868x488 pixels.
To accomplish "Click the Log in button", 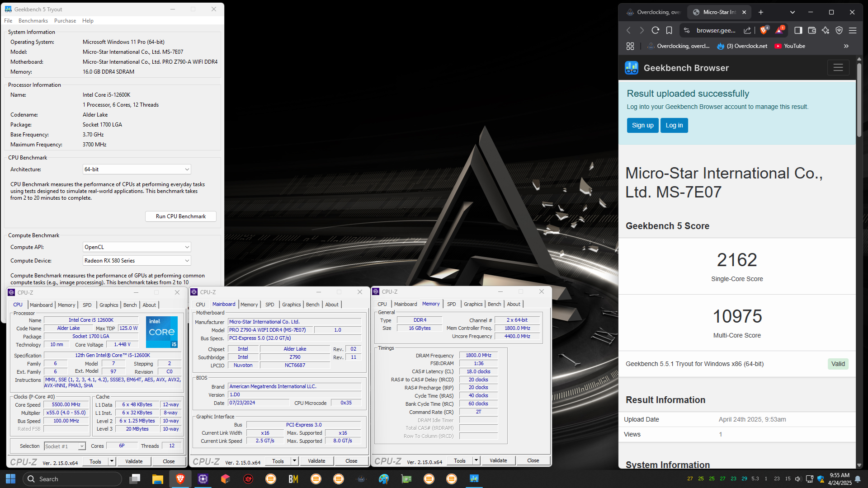I will coord(674,125).
